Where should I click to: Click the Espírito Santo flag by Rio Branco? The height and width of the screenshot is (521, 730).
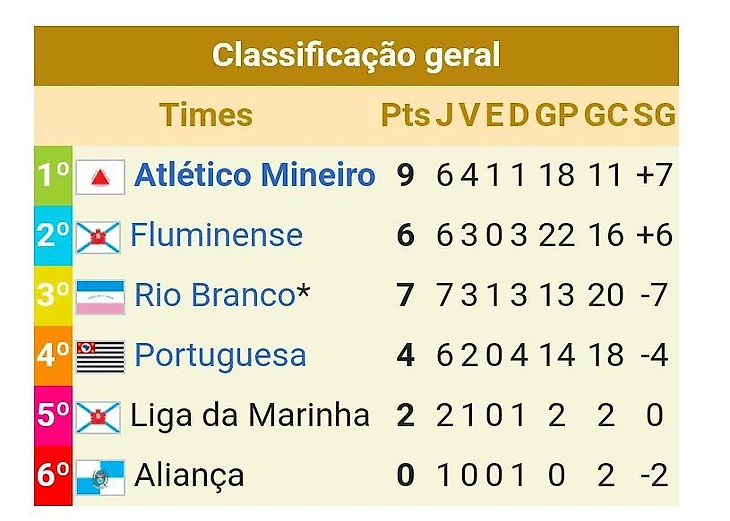(100, 297)
